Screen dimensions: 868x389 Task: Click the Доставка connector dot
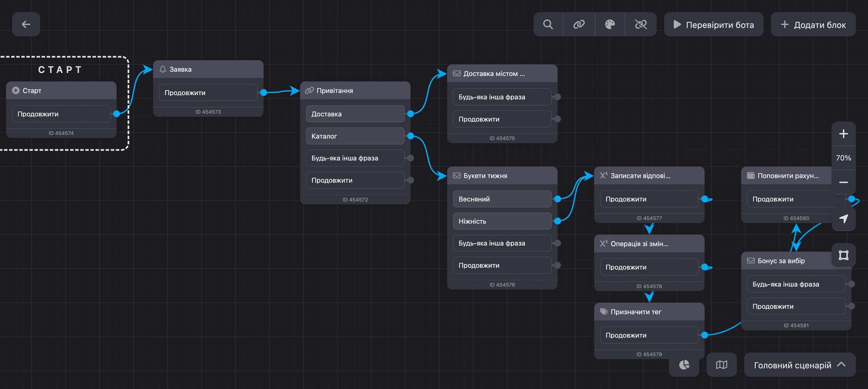point(410,114)
